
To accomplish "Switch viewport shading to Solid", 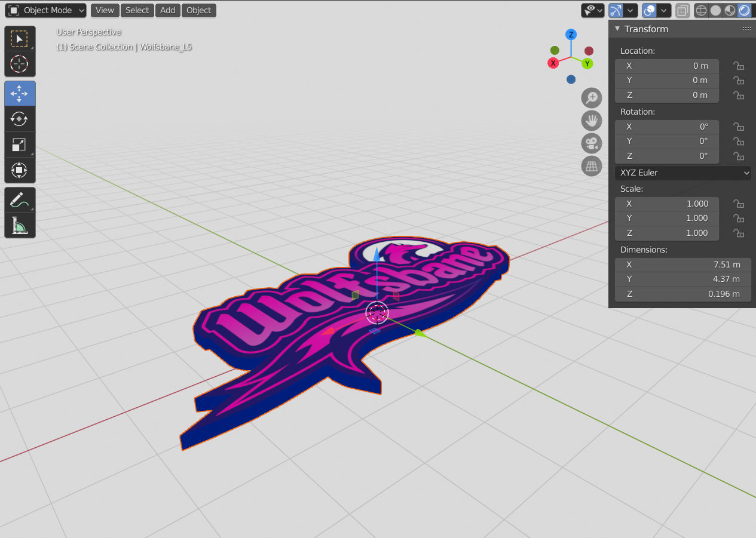I will [x=715, y=10].
